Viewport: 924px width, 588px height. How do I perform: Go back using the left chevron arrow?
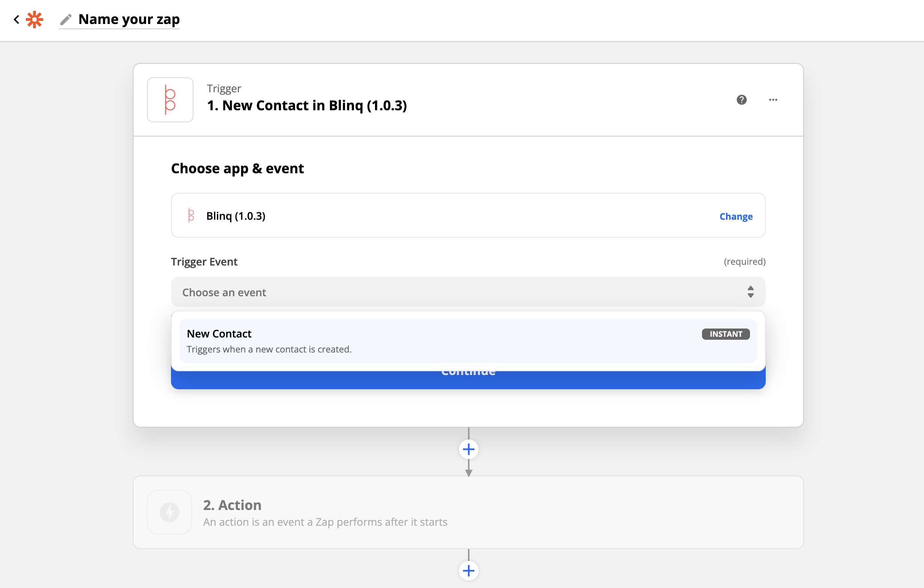16,19
